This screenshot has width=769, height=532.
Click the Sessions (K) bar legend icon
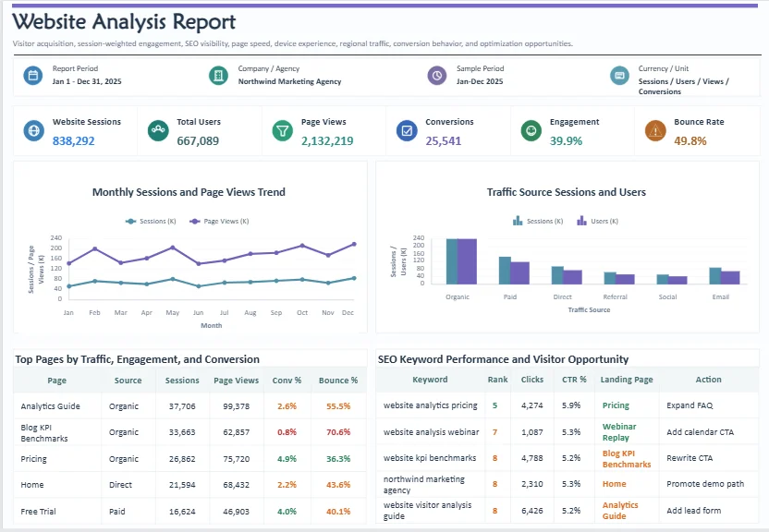click(518, 221)
